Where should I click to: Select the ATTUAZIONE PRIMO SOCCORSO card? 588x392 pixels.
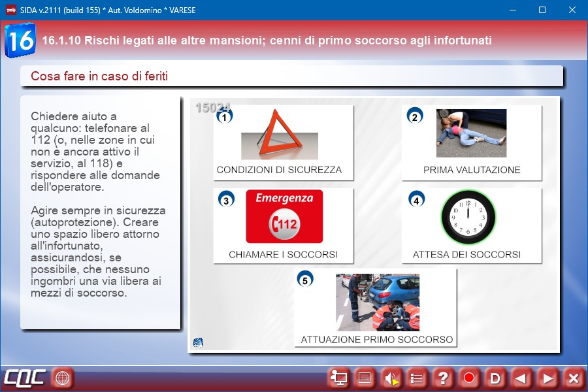[376, 308]
